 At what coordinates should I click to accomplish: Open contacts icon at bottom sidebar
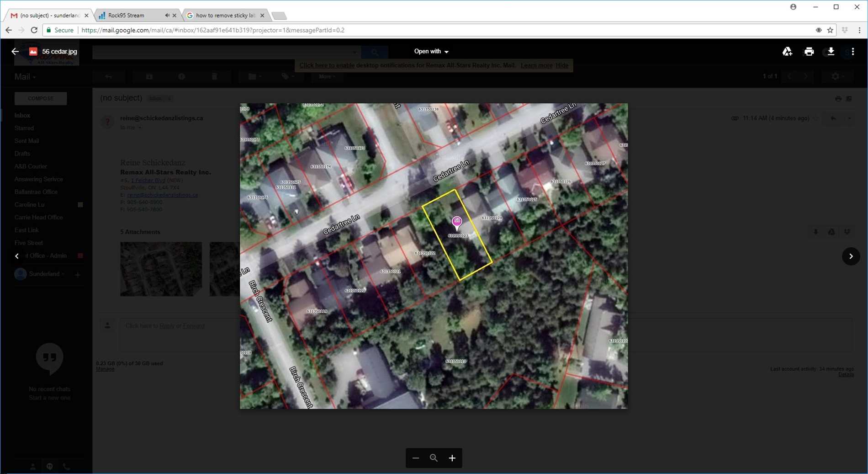32,467
